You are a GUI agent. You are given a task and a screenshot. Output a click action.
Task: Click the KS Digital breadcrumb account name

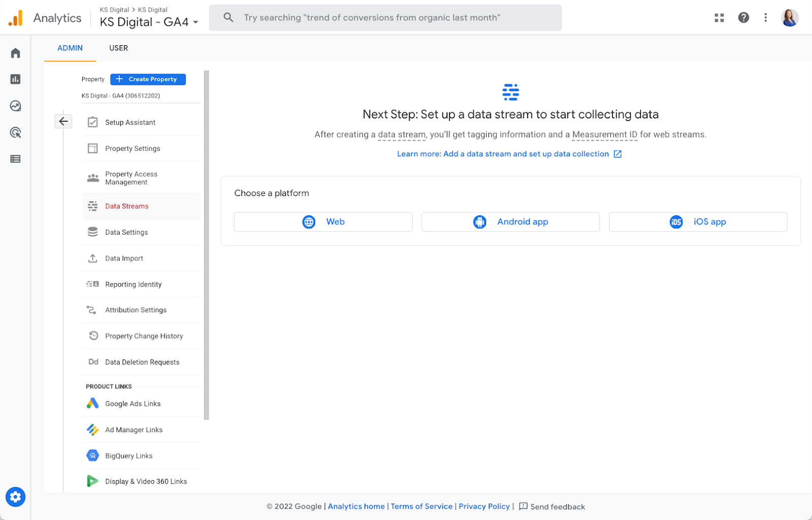point(114,10)
